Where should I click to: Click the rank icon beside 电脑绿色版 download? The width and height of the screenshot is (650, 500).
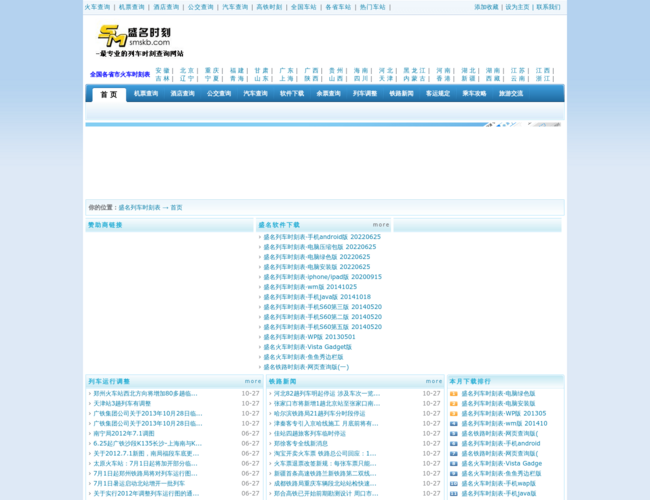453,394
